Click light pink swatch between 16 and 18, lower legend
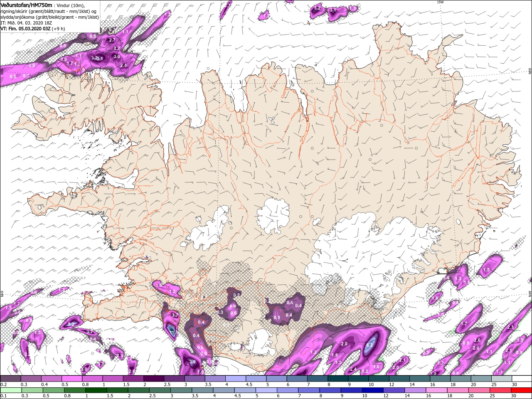This screenshot has width=532, height=399. pyautogui.click(x=436, y=390)
